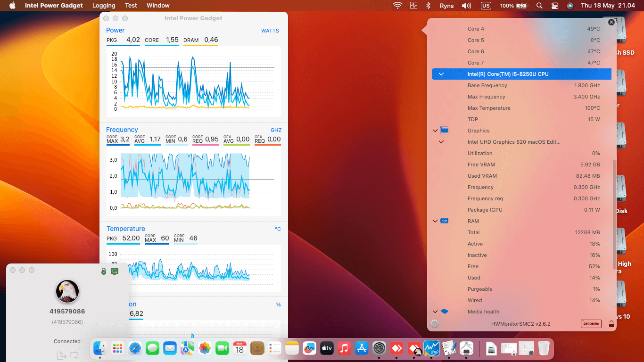The image size is (644, 362).
Task: Open Calendar showing May 18 in Dock
Action: click(x=239, y=348)
